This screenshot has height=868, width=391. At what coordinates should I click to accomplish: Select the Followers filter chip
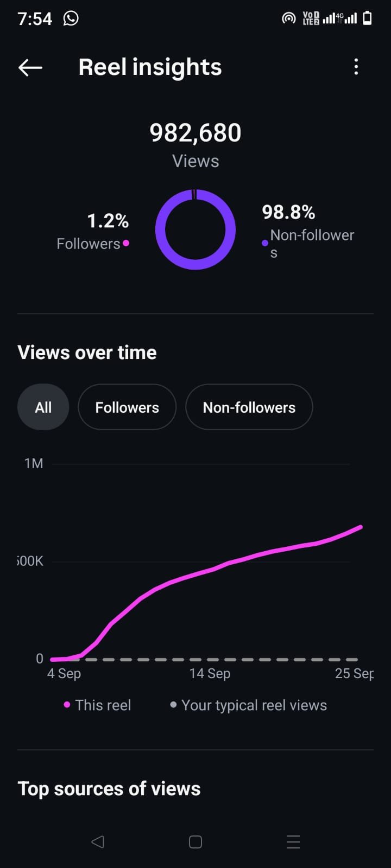point(127,407)
